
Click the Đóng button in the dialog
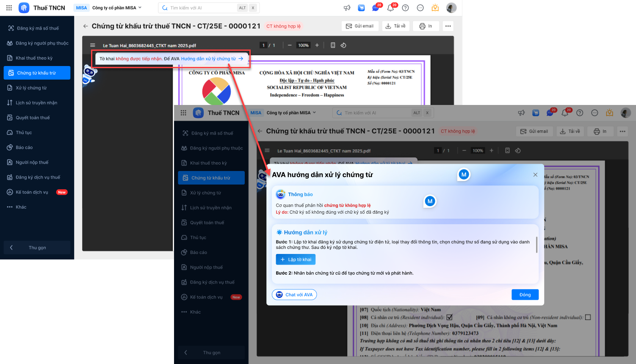click(x=525, y=295)
